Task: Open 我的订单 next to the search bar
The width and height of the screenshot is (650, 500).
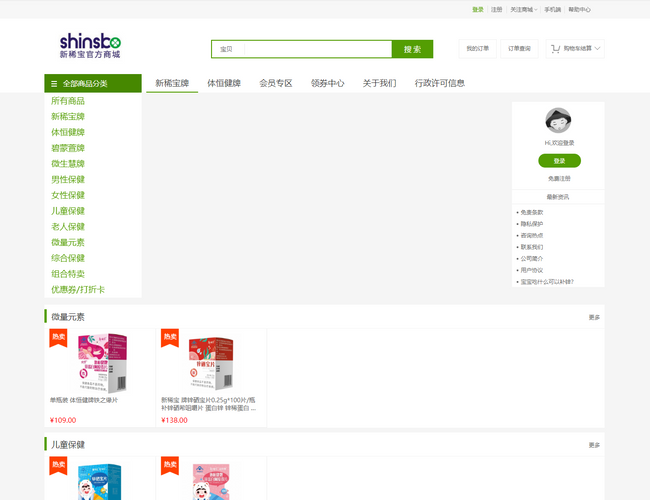Action: [478, 48]
